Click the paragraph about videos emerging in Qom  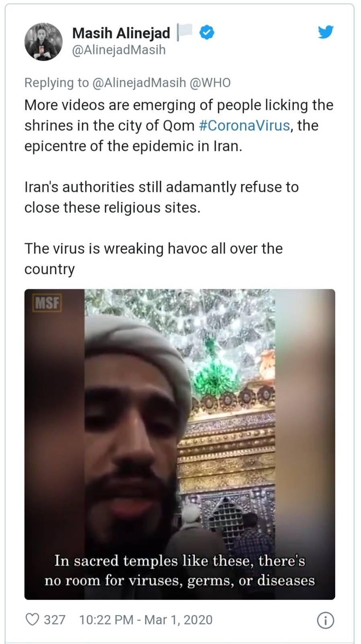pyautogui.click(x=179, y=125)
